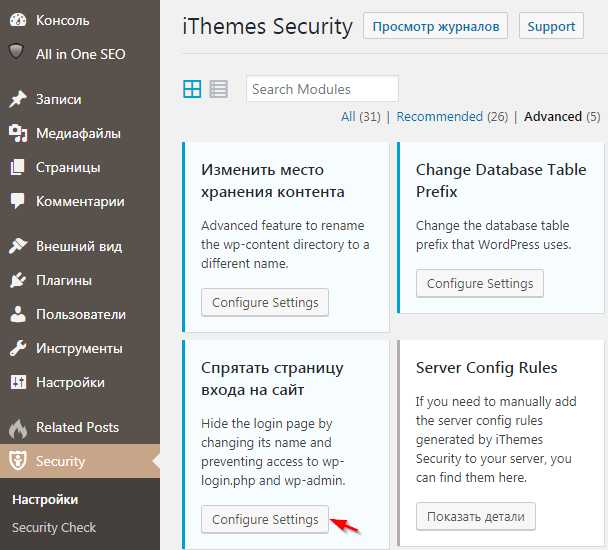Viewport: 608px width, 550px height.
Task: Click the Просмотр журналов button
Action: (435, 26)
